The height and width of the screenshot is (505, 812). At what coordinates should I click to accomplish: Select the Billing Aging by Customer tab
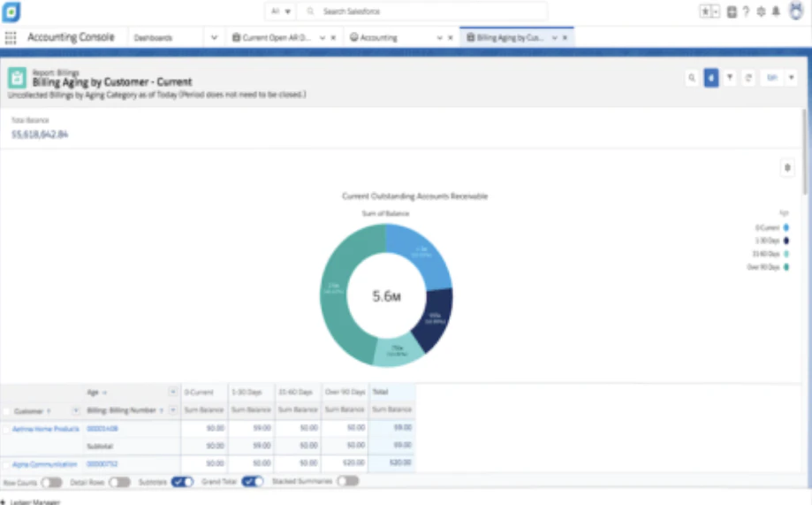click(505, 37)
